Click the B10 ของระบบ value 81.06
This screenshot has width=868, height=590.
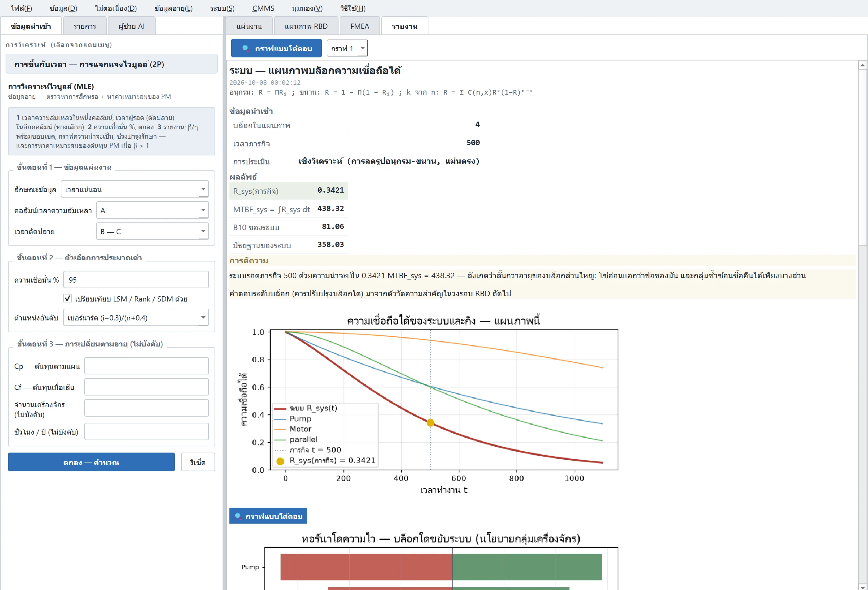tap(333, 226)
